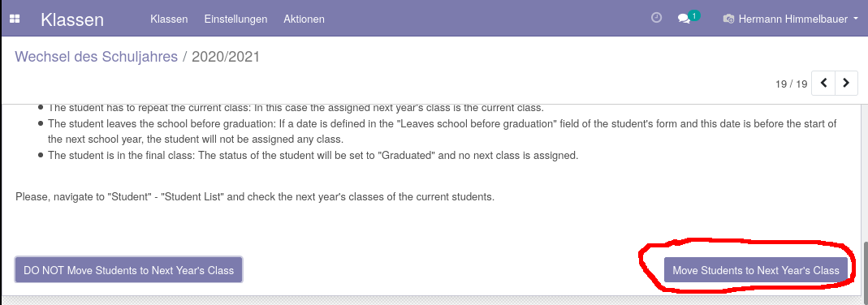The image size is (868, 305).
Task: Click the camera avatar icon beside Hermann
Action: (x=728, y=19)
